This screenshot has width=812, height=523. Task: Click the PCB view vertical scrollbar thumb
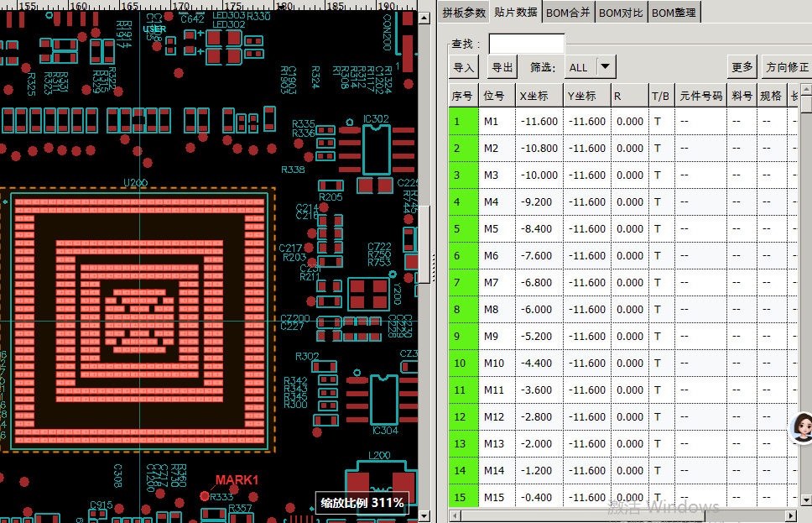coord(424,244)
